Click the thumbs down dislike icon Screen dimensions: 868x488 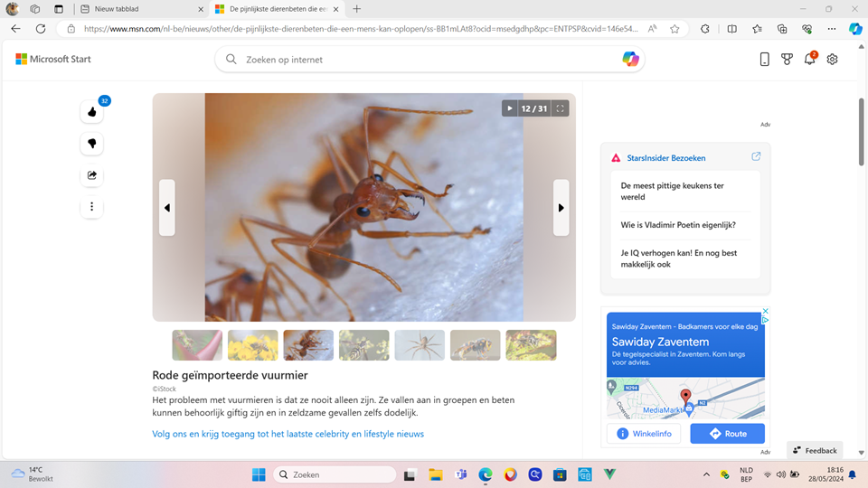pos(91,144)
